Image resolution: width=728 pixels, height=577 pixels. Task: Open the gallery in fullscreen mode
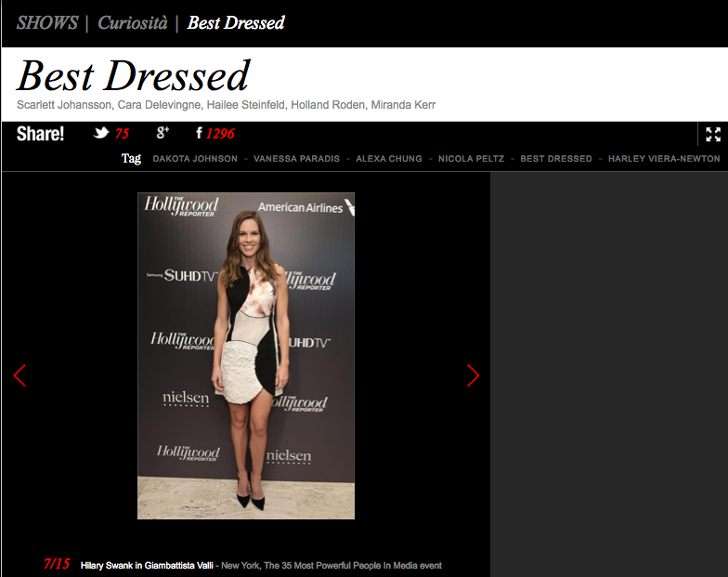pos(712,134)
